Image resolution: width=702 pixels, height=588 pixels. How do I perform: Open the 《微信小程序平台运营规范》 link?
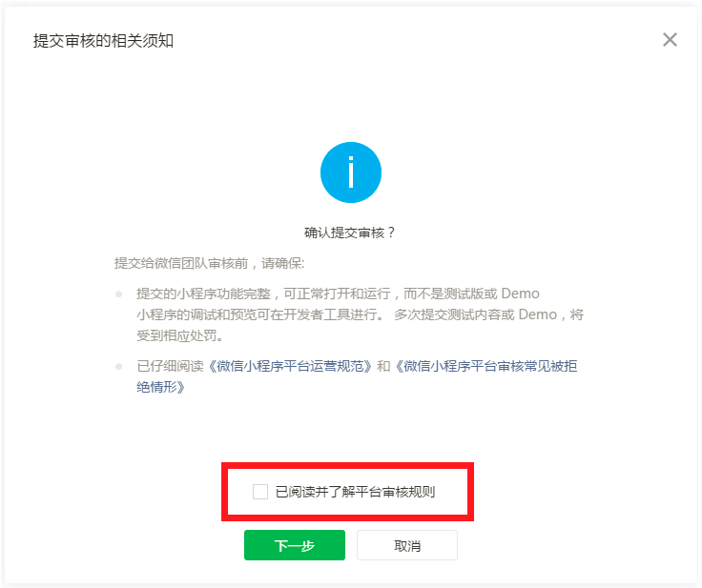click(x=290, y=366)
